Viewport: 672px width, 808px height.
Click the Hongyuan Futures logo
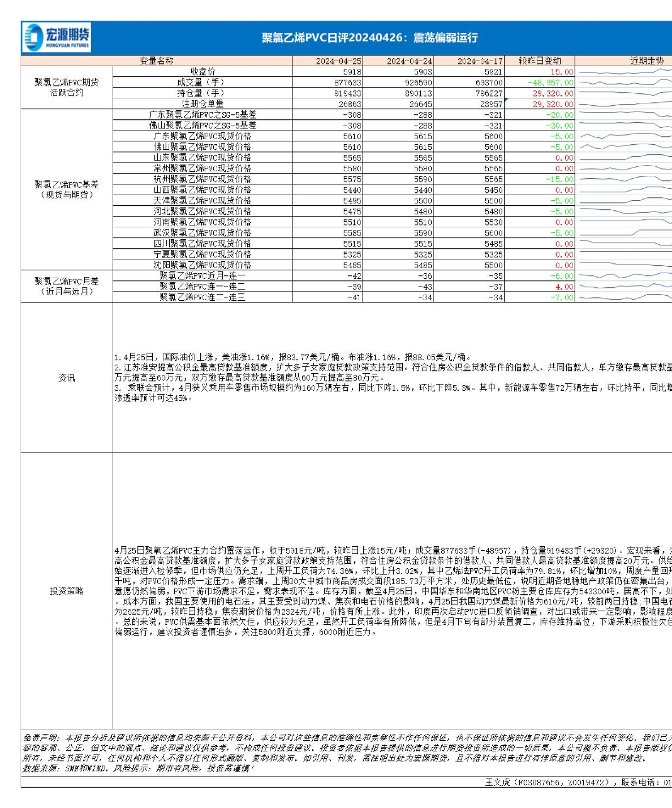[57, 38]
